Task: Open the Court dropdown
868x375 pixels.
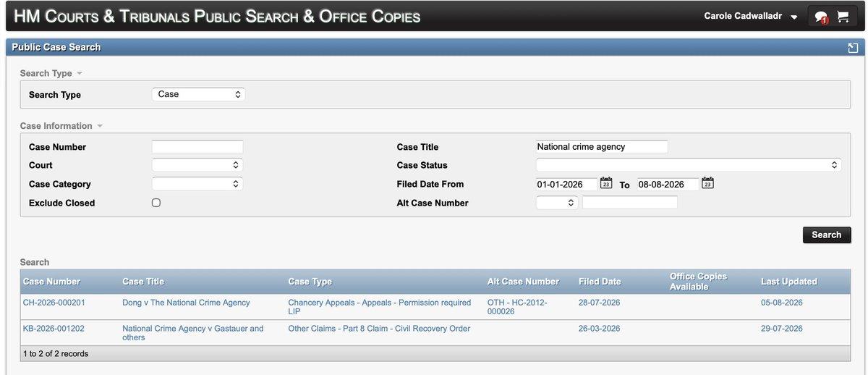Action: pos(197,165)
